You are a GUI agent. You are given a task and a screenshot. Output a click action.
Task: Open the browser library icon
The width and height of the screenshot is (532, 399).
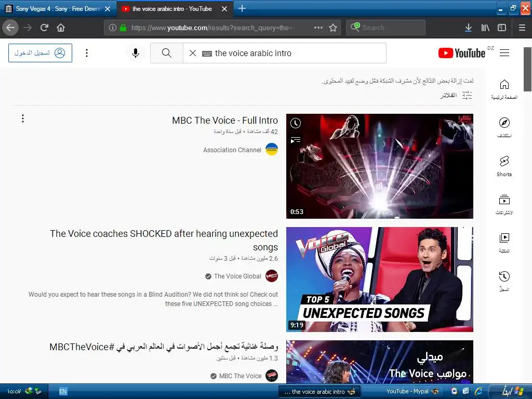pos(485,28)
